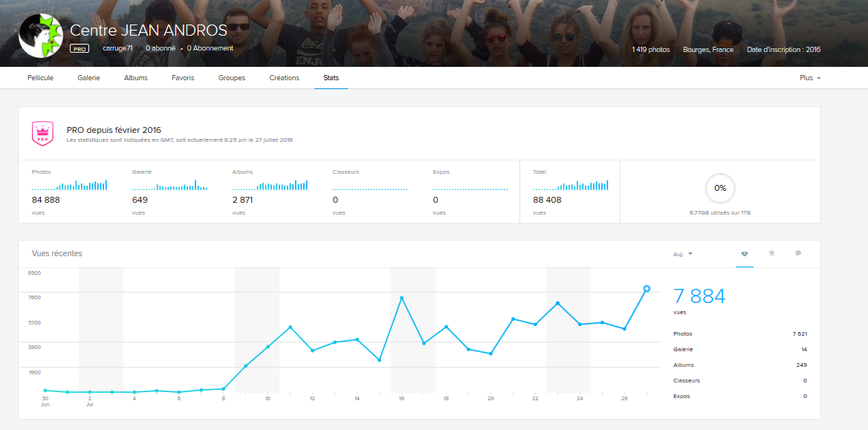Image resolution: width=868 pixels, height=430 pixels.
Task: Switch to the Albums tab
Action: (135, 78)
